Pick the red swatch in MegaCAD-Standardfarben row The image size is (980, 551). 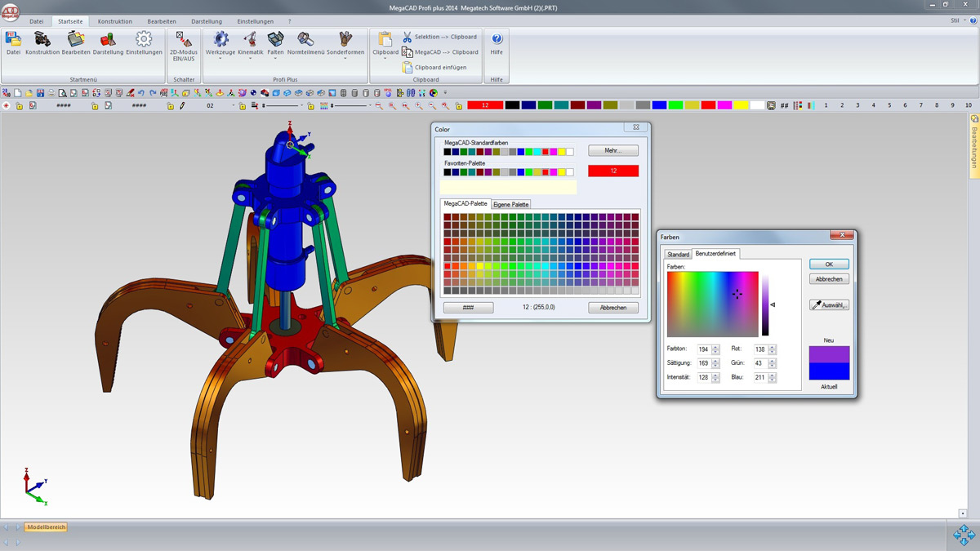[546, 152]
